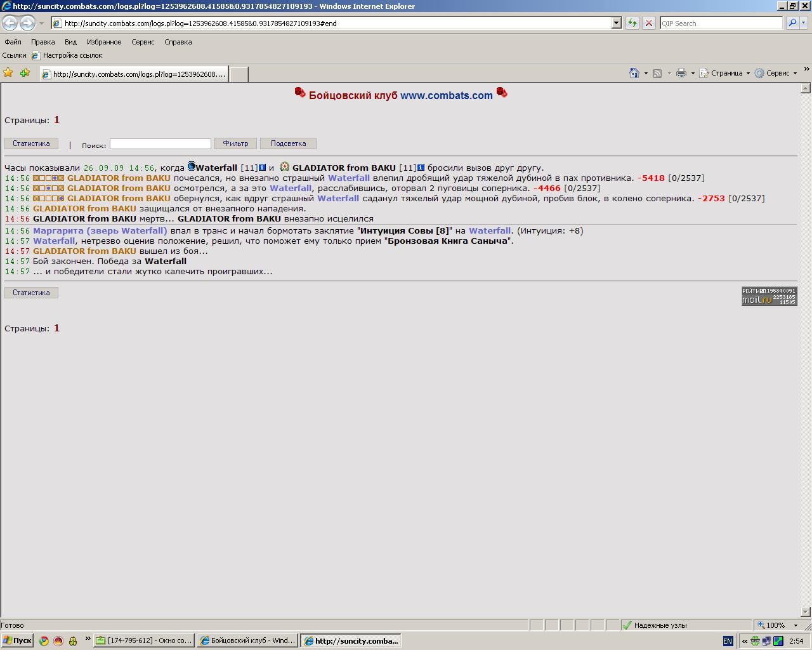Click the Настройка ссылок links bar item
The image size is (812, 650).
(x=67, y=55)
